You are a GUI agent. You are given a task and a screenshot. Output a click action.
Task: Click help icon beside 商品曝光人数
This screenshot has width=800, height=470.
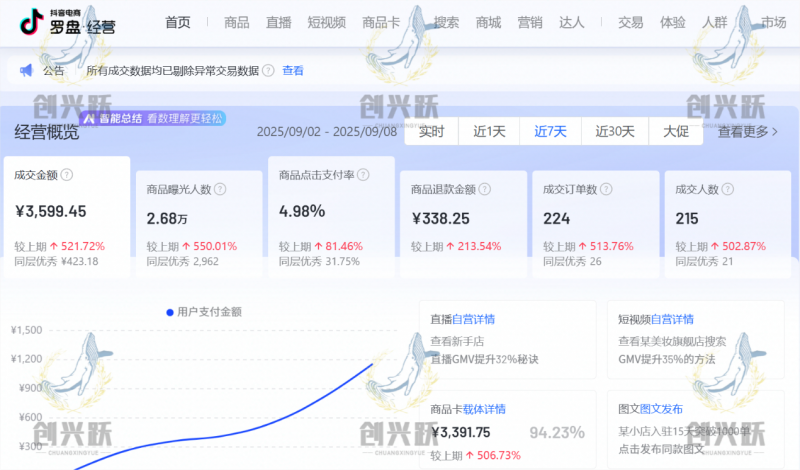(x=220, y=188)
